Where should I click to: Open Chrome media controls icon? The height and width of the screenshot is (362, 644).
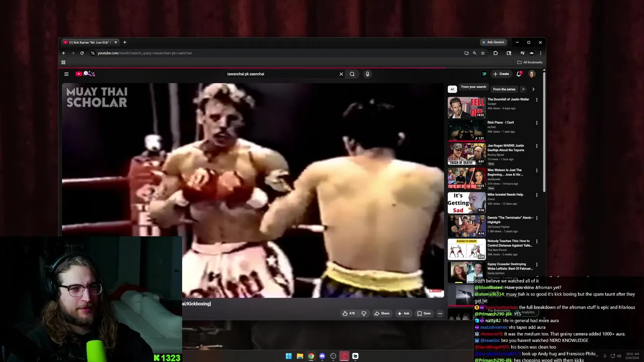[522, 53]
